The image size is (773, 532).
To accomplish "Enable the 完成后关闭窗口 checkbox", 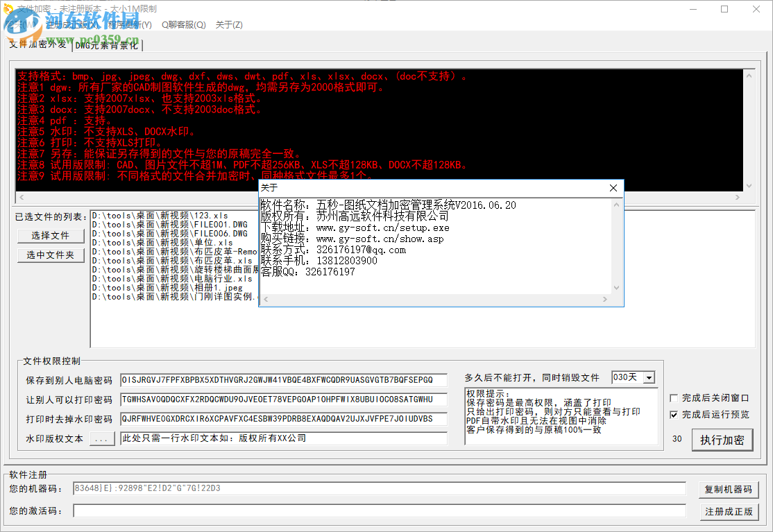I will 674,398.
